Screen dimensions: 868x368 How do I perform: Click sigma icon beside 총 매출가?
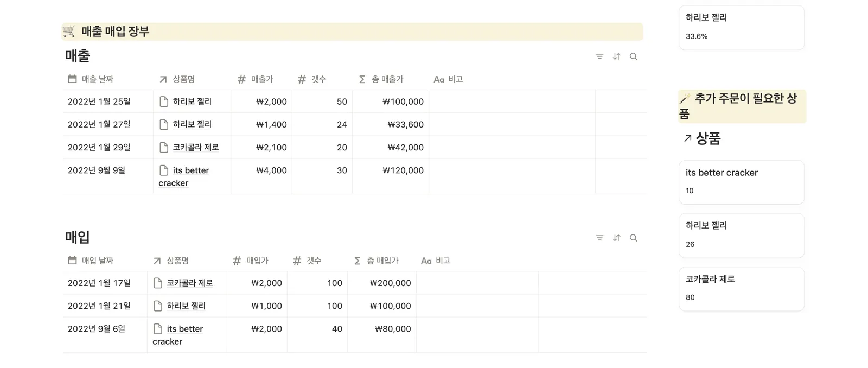[x=362, y=79]
